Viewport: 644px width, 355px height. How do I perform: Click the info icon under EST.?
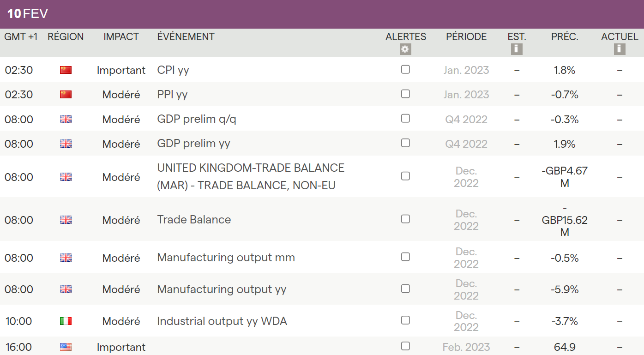(517, 49)
